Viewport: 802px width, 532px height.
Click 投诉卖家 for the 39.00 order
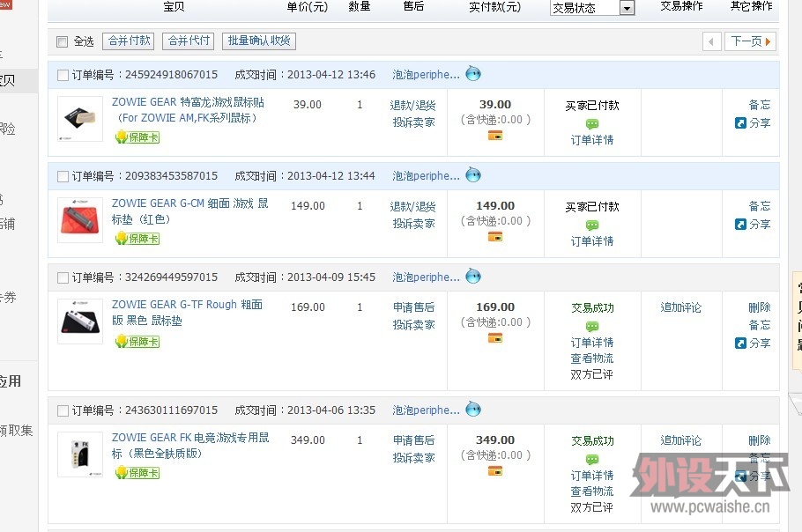[414, 122]
